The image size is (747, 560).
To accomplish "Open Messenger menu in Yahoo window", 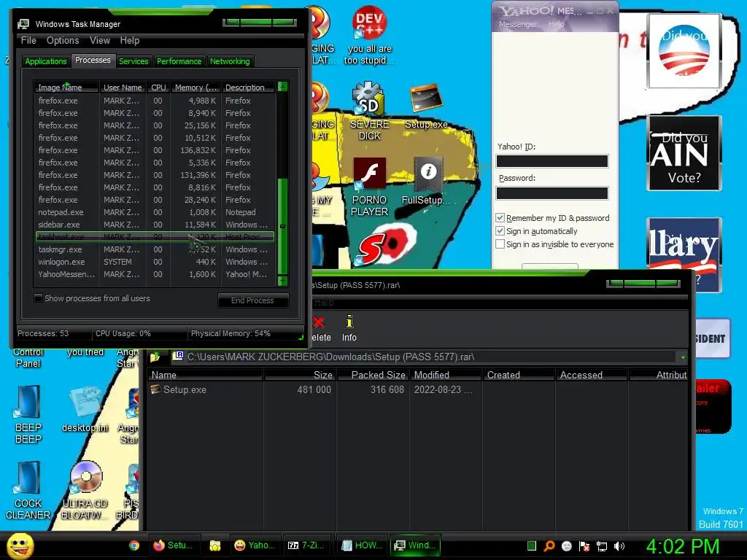I will [x=518, y=24].
